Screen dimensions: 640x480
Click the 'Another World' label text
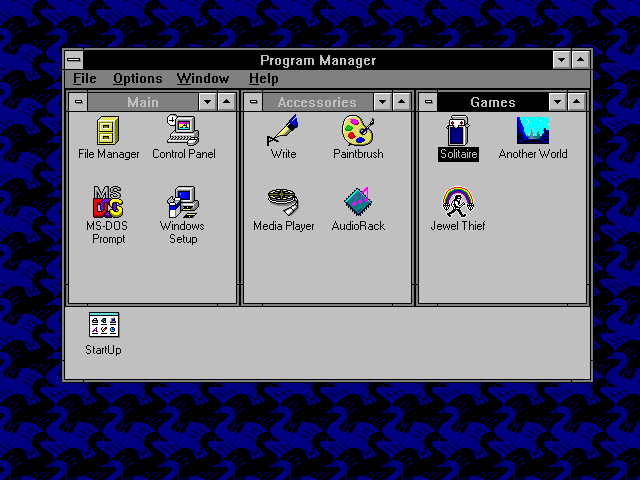533,154
